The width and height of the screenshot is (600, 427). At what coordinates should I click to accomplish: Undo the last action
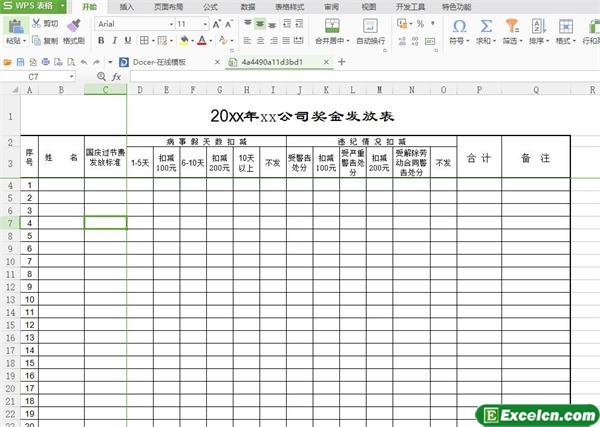[84, 62]
